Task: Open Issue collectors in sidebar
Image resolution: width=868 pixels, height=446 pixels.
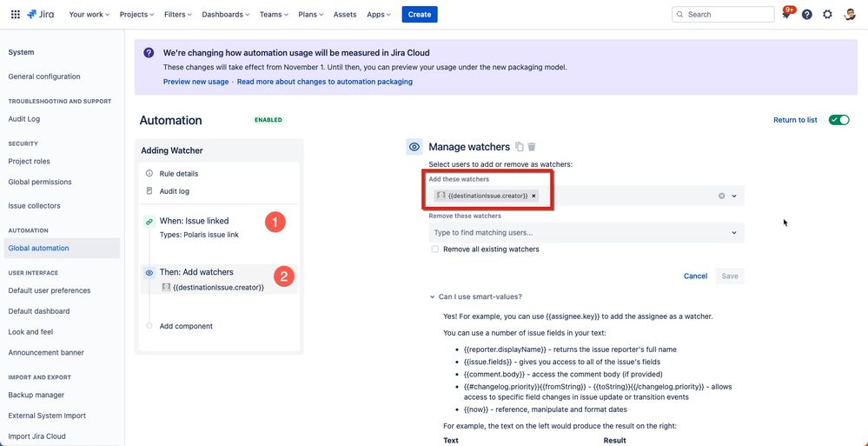Action: [35, 205]
